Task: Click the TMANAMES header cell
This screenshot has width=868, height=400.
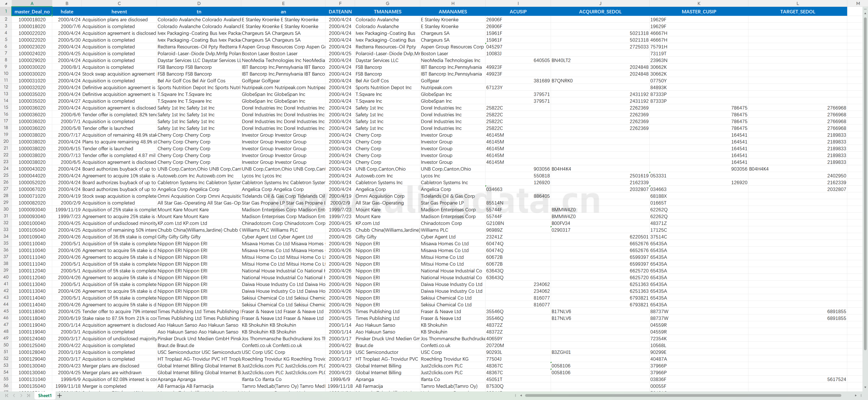Action: click(x=387, y=12)
